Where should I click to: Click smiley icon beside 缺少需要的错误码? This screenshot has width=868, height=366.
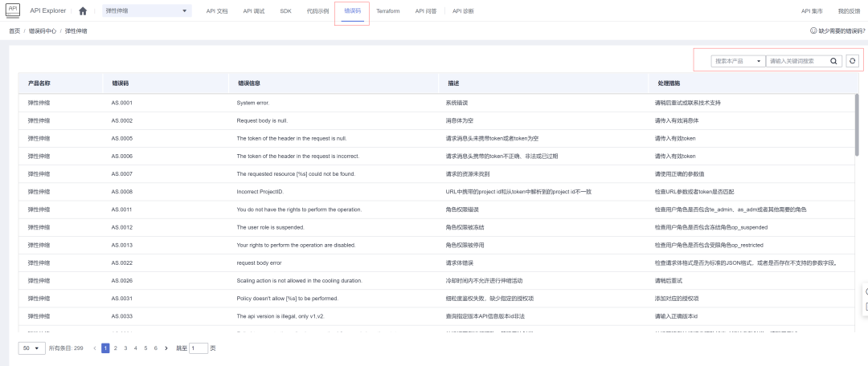coord(813,31)
